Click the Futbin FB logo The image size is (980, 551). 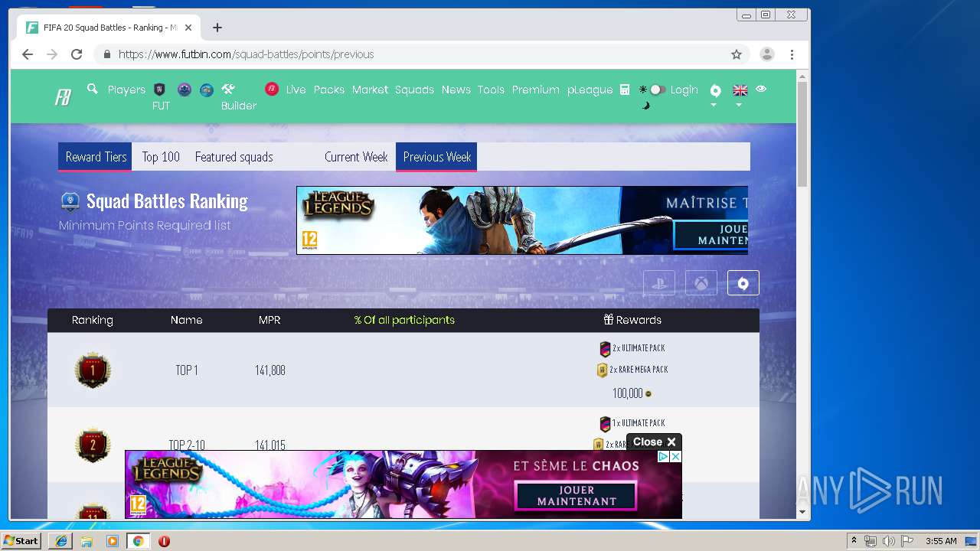click(x=63, y=97)
